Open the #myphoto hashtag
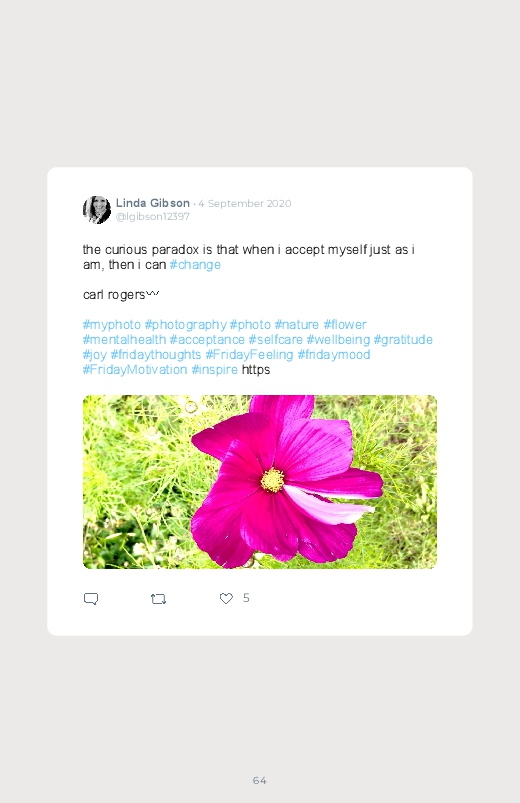Image resolution: width=520 pixels, height=803 pixels. [x=112, y=325]
